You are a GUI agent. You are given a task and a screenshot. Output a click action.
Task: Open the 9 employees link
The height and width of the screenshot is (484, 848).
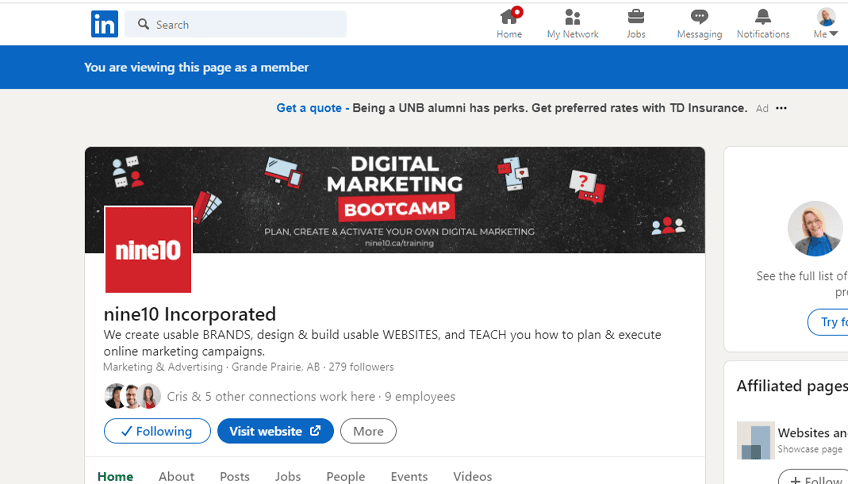point(420,397)
